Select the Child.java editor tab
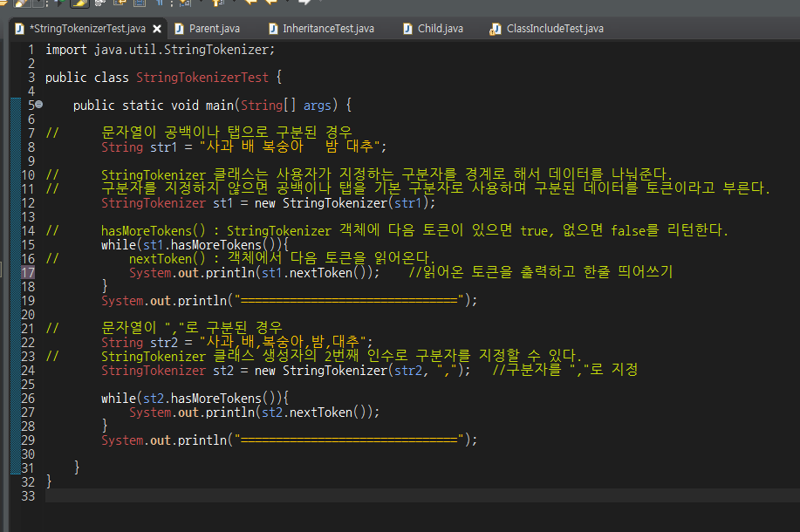Image resolution: width=800 pixels, height=532 pixels. pyautogui.click(x=440, y=29)
